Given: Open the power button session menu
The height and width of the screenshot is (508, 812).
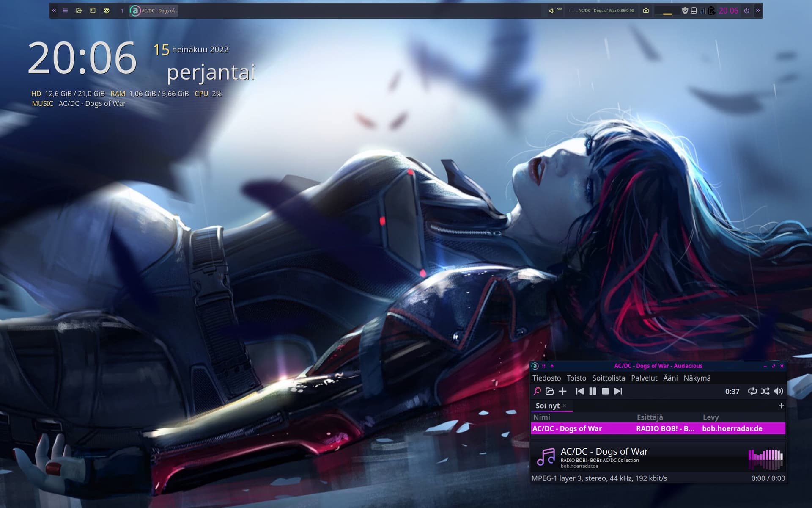Looking at the screenshot, I should [746, 11].
